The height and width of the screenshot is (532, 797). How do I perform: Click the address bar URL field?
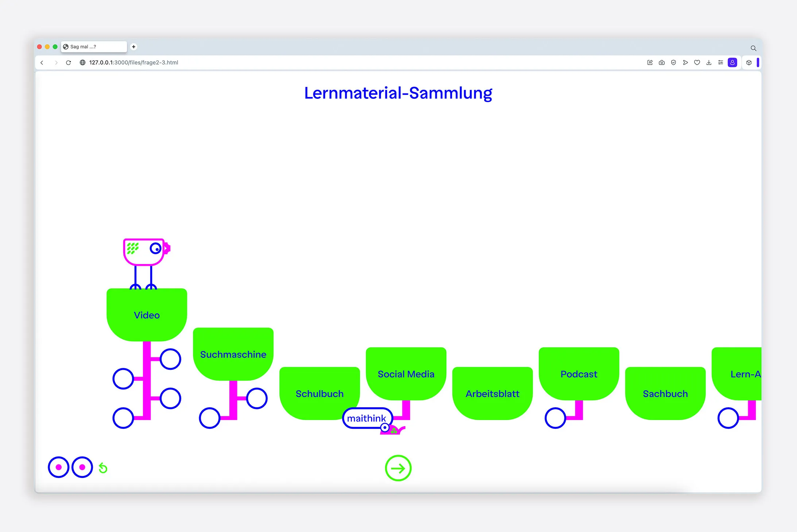[133, 62]
